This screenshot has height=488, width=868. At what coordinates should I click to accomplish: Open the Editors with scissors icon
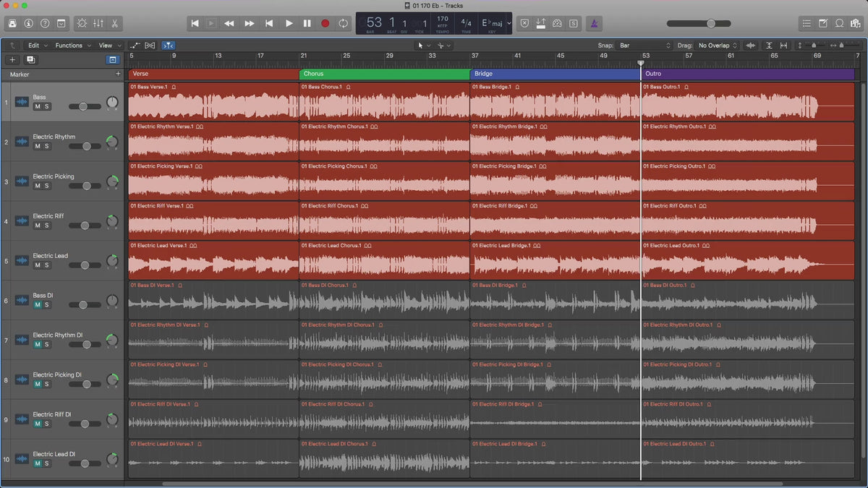(x=115, y=23)
